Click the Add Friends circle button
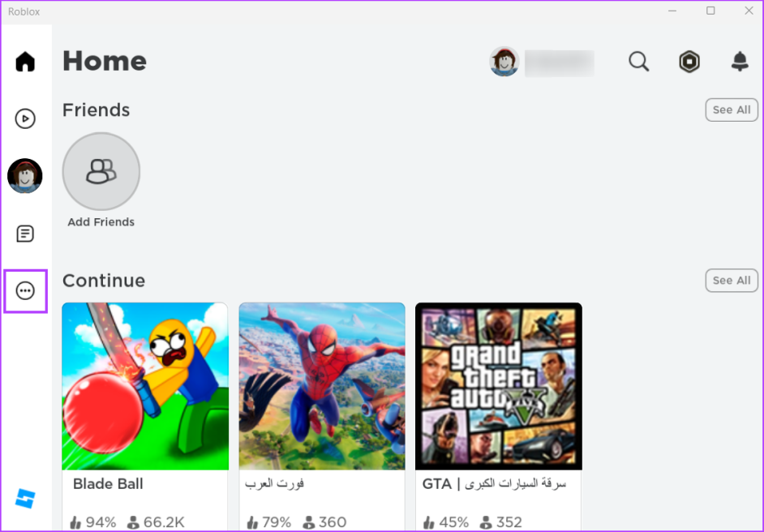Viewport: 764px width, 532px height. click(x=101, y=171)
